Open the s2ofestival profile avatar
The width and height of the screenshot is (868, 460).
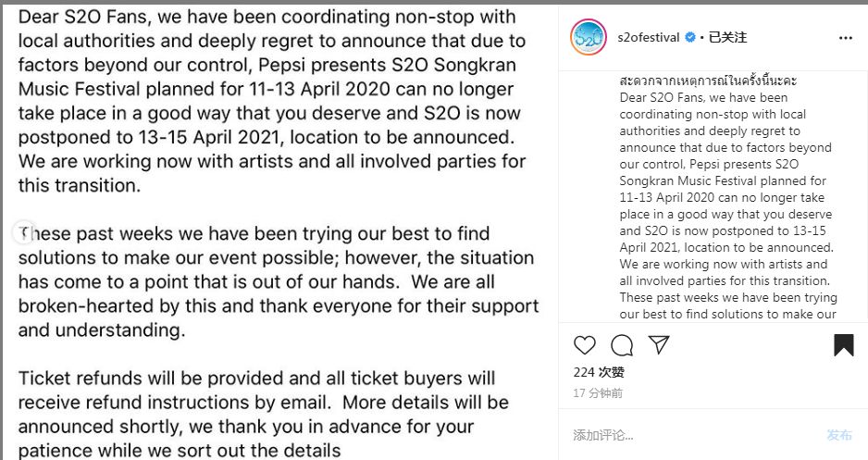pos(589,37)
